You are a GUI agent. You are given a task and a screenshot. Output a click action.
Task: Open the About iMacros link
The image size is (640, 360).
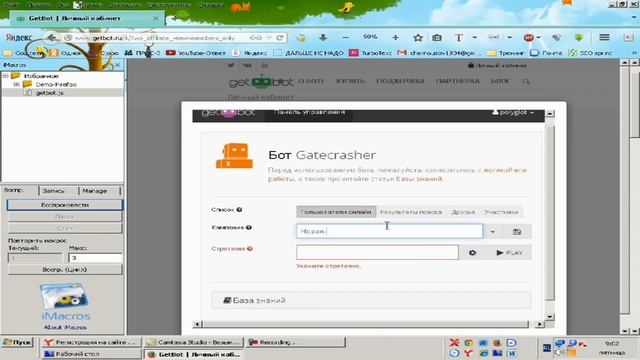(x=65, y=327)
